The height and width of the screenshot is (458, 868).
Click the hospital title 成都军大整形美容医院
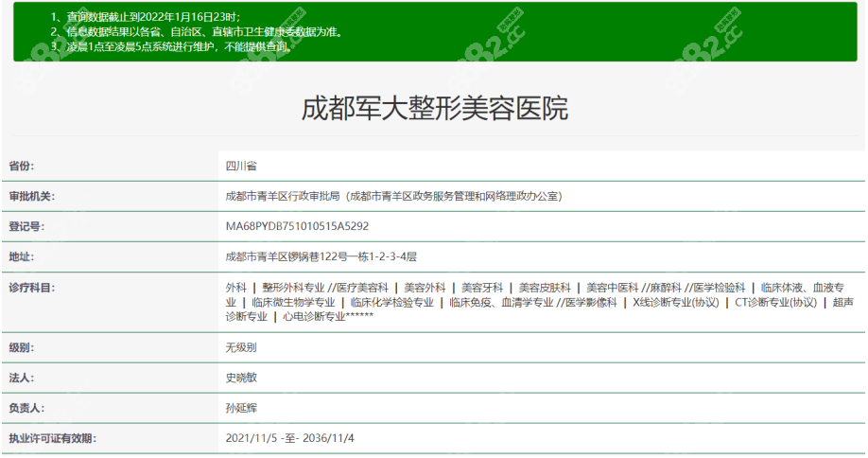(435, 108)
